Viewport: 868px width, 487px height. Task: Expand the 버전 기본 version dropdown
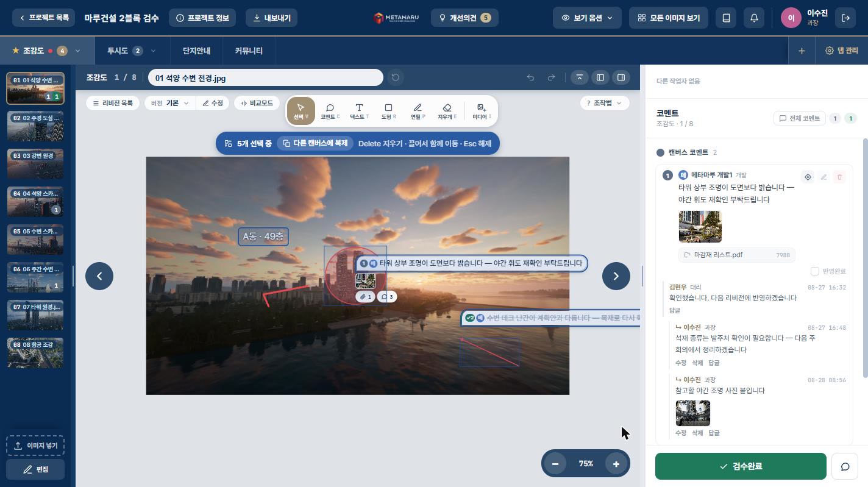(170, 103)
